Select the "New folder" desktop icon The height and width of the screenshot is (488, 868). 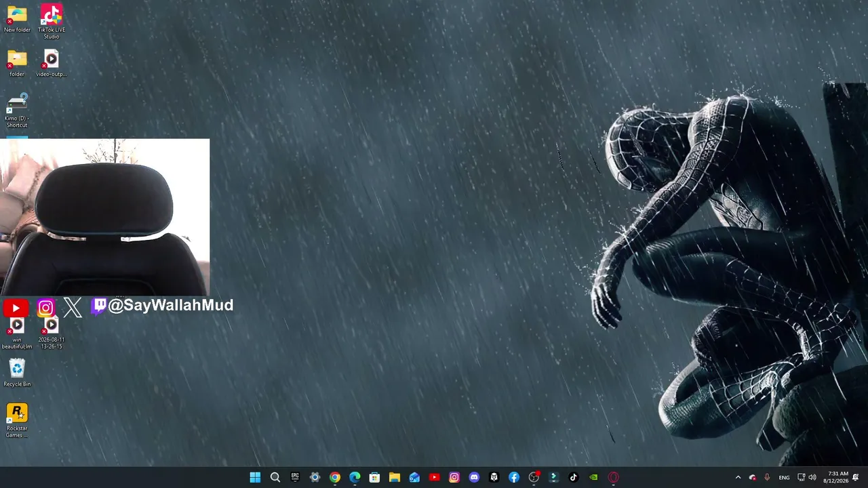tap(17, 19)
